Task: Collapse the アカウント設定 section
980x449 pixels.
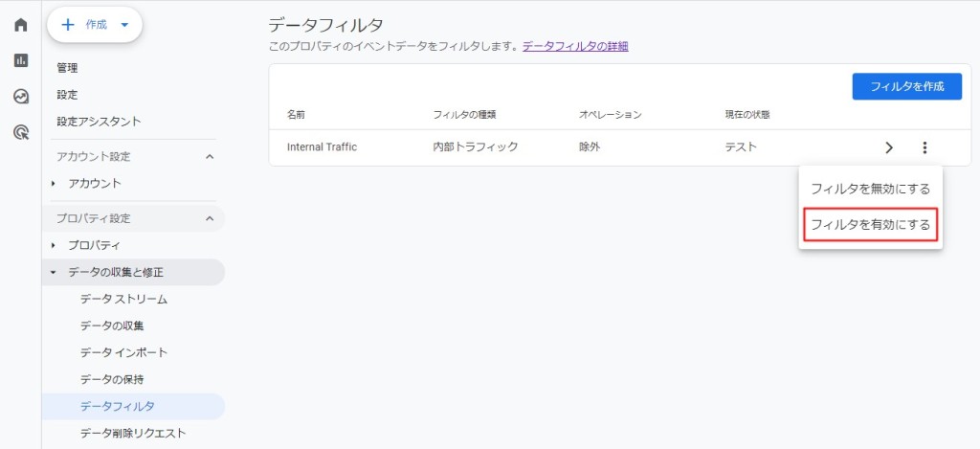Action: (x=210, y=156)
